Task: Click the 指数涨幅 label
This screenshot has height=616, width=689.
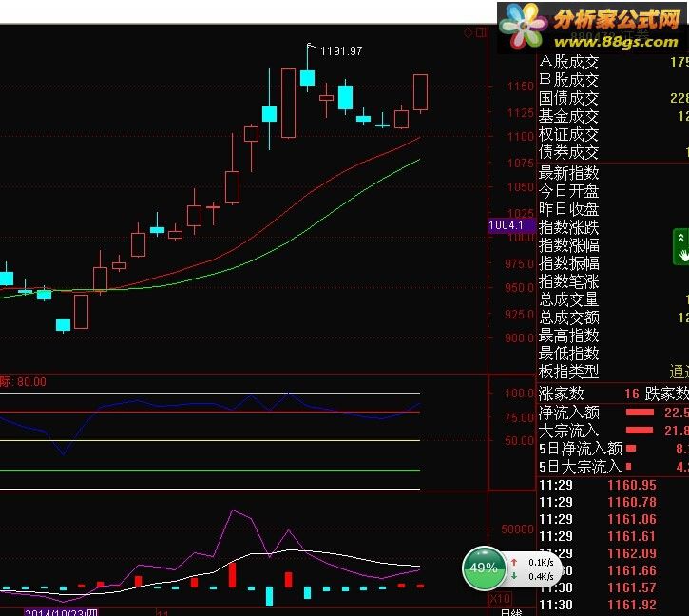Action: [x=568, y=245]
